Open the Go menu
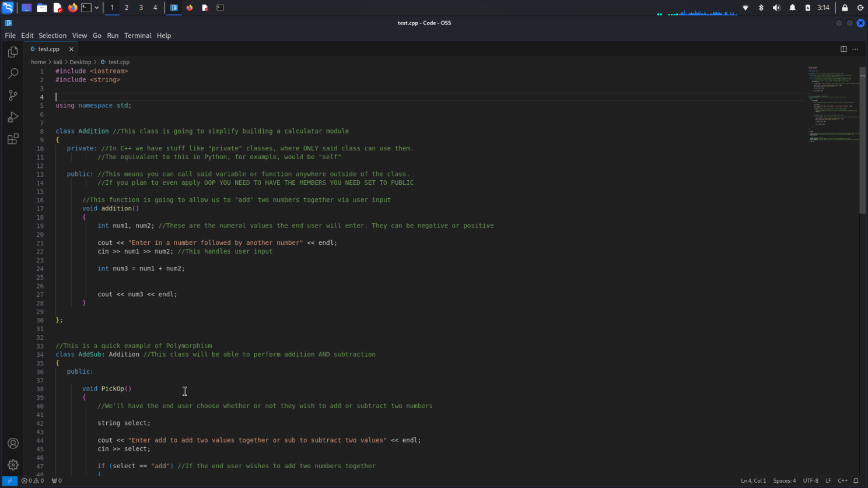Screen dimensions: 868x488 (x=97, y=36)
